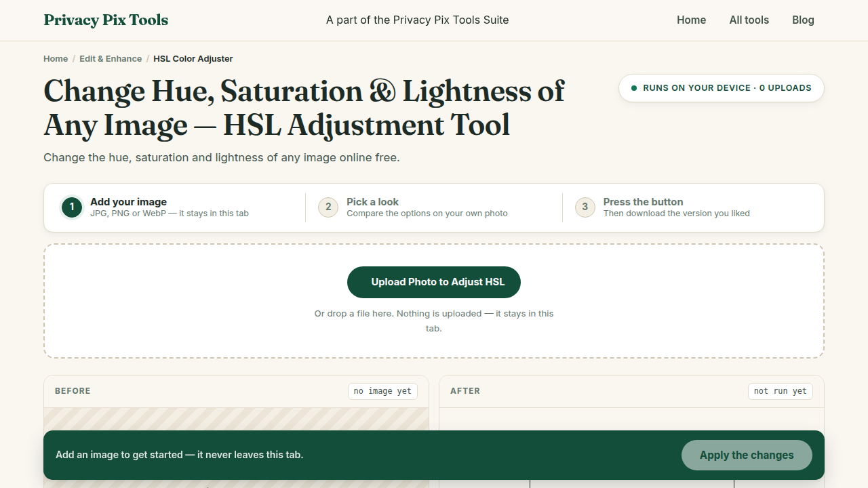Click Upload Photo to Adjust HSL button
The width and height of the screenshot is (868, 488).
434,282
